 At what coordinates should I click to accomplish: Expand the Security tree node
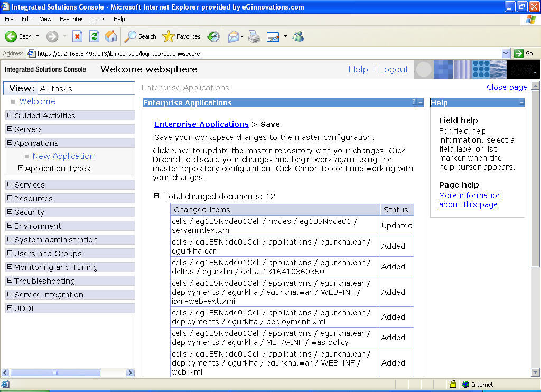pyautogui.click(x=10, y=212)
